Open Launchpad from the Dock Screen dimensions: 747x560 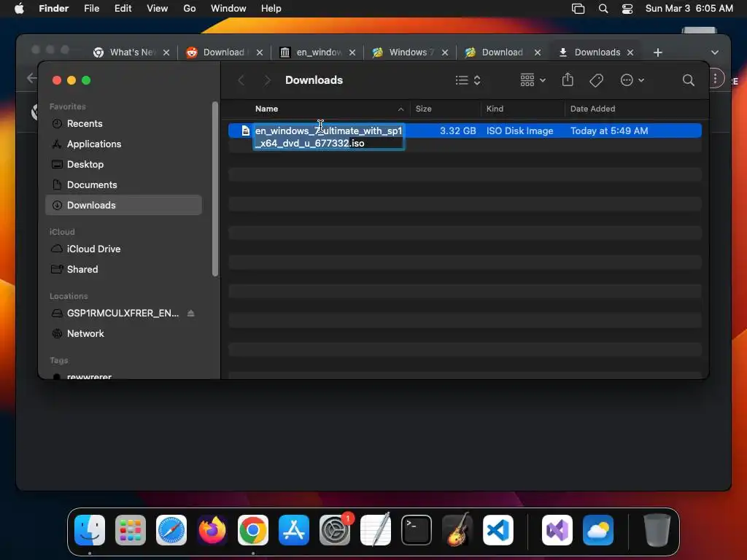pos(131,530)
